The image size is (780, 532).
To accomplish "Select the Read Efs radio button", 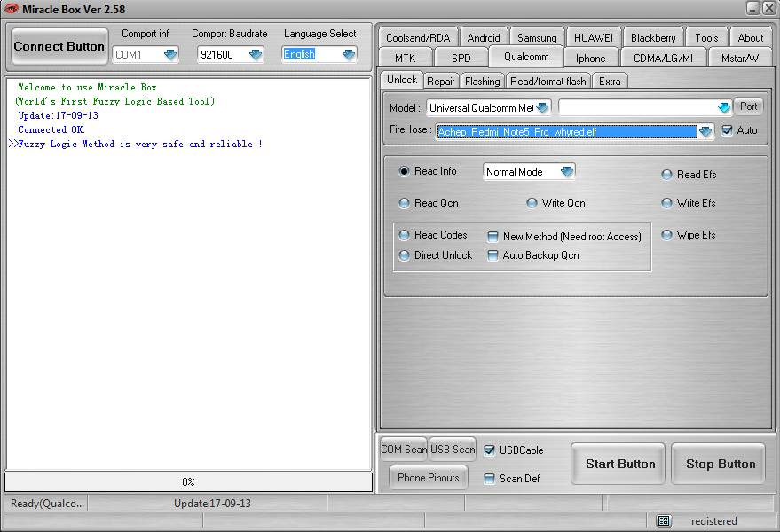I will [x=666, y=175].
